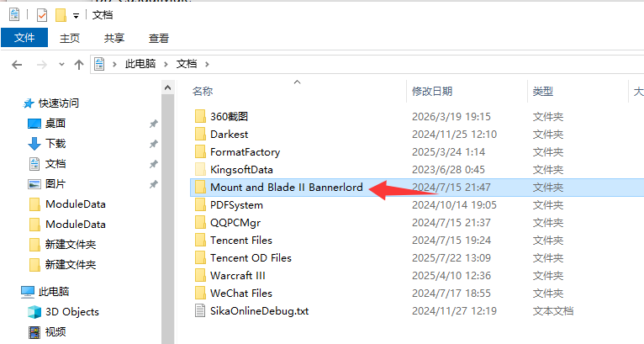
Task: Open the 共享 ribbon tab
Action: point(114,38)
